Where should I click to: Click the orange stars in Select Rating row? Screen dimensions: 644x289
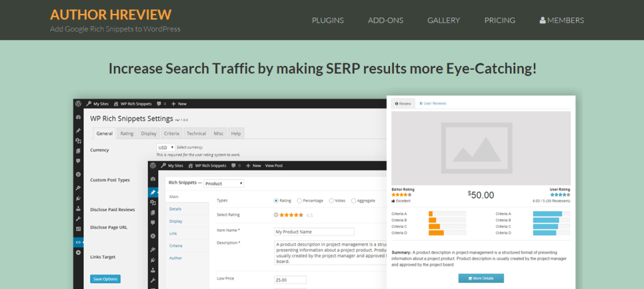292,214
